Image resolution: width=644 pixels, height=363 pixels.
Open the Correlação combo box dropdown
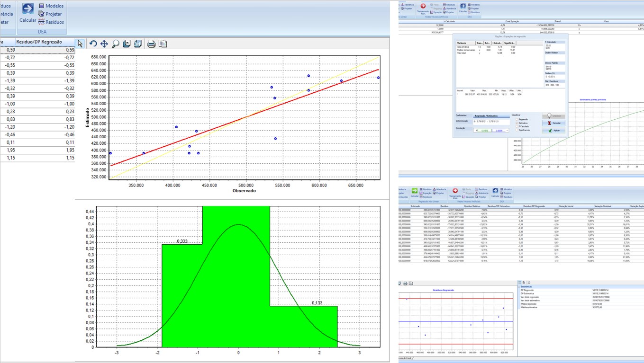coord(507,130)
